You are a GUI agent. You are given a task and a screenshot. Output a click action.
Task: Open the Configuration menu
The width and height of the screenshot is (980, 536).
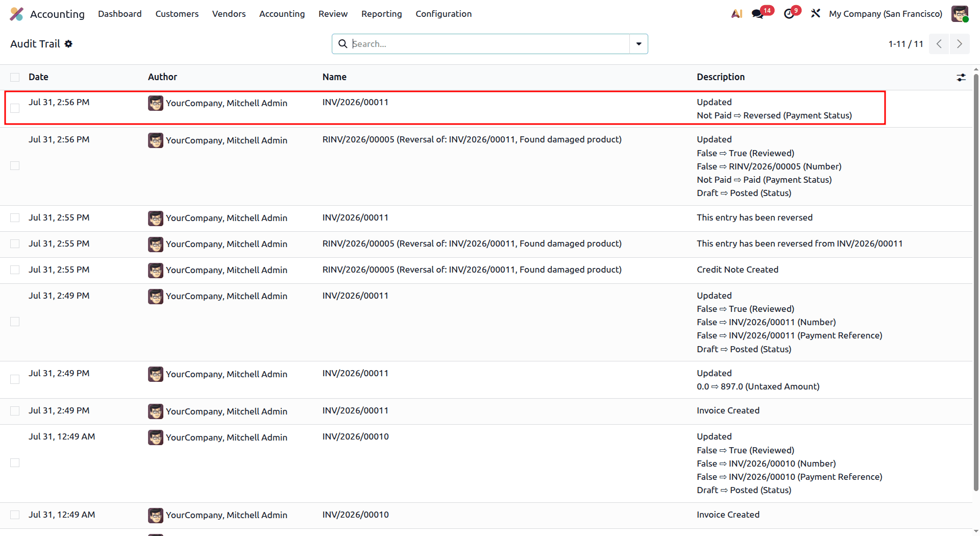tap(444, 14)
